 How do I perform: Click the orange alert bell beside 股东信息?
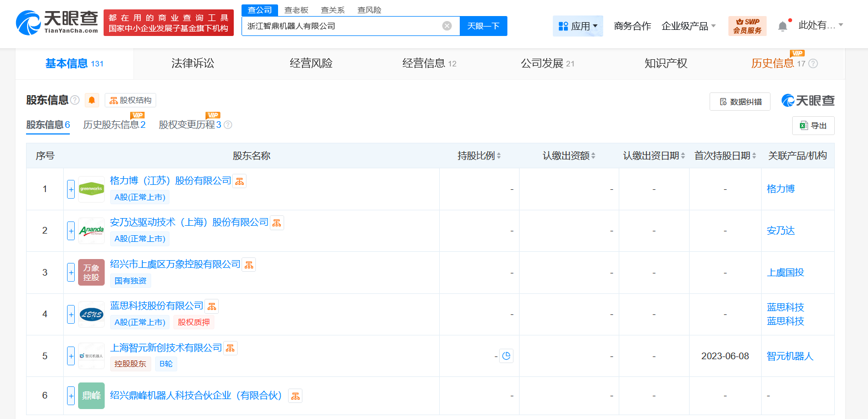pos(92,100)
